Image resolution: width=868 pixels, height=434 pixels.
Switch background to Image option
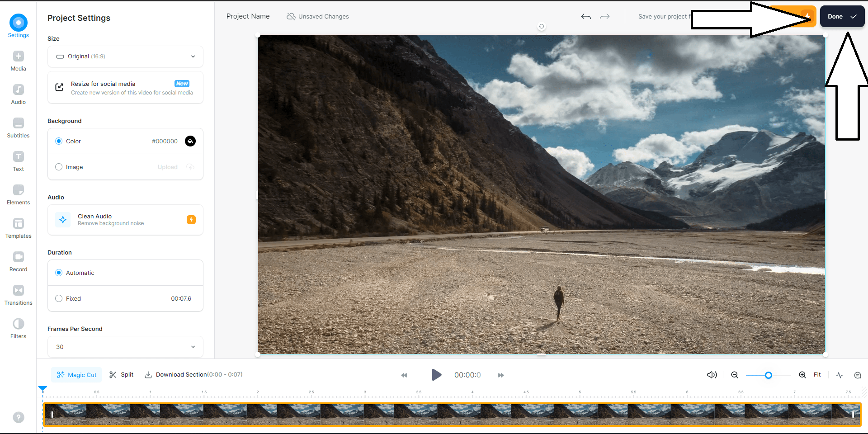click(59, 167)
